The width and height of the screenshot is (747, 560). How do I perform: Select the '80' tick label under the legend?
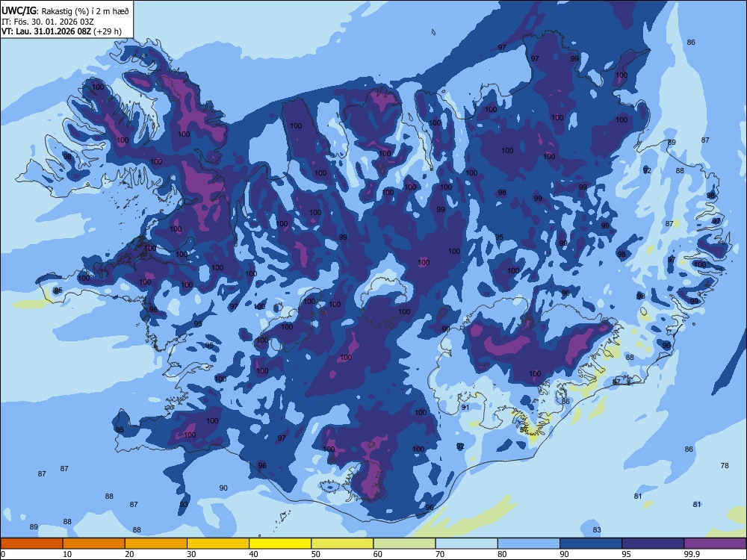tap(502, 554)
